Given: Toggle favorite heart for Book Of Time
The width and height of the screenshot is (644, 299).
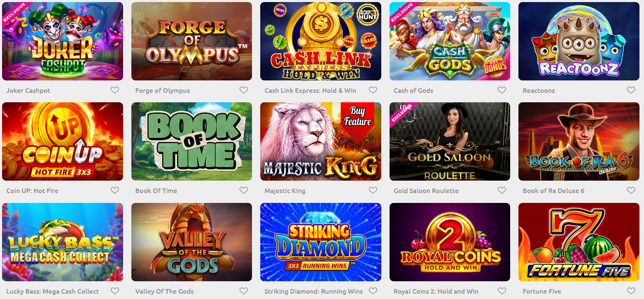Looking at the screenshot, I should point(244,190).
